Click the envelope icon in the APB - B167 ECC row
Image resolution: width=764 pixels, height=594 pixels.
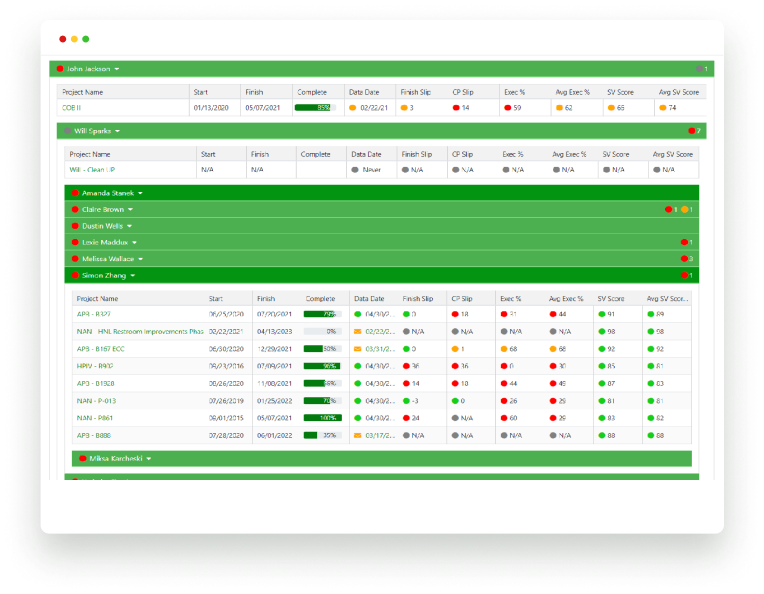point(357,349)
